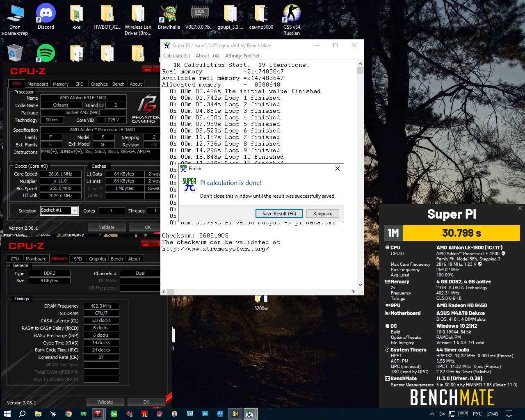Close the Finish dialog with X

click(x=338, y=169)
